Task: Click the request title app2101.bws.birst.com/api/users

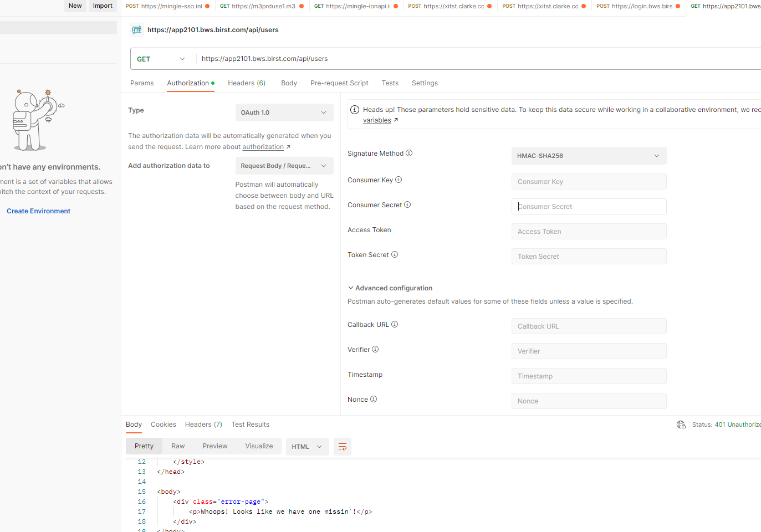Action: 213,30
